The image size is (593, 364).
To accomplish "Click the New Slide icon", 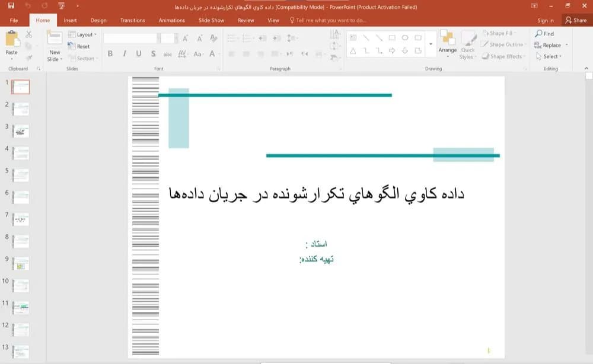I will [55, 38].
